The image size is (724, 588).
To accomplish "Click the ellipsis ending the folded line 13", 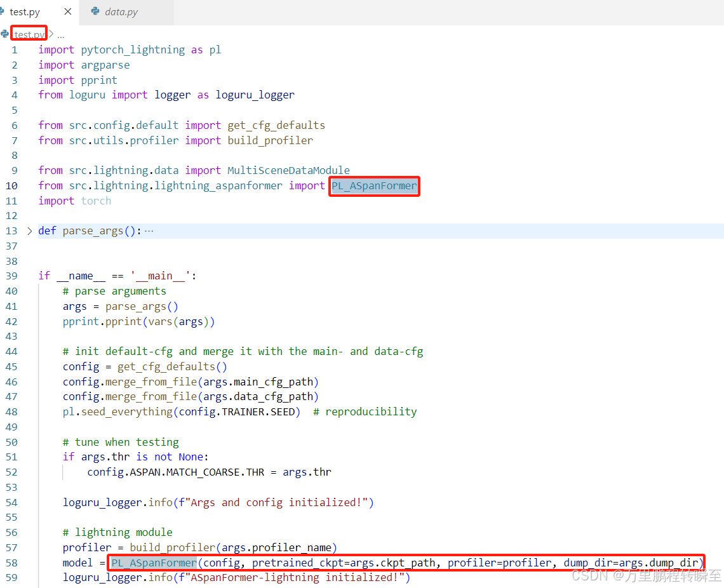I will coord(149,231).
